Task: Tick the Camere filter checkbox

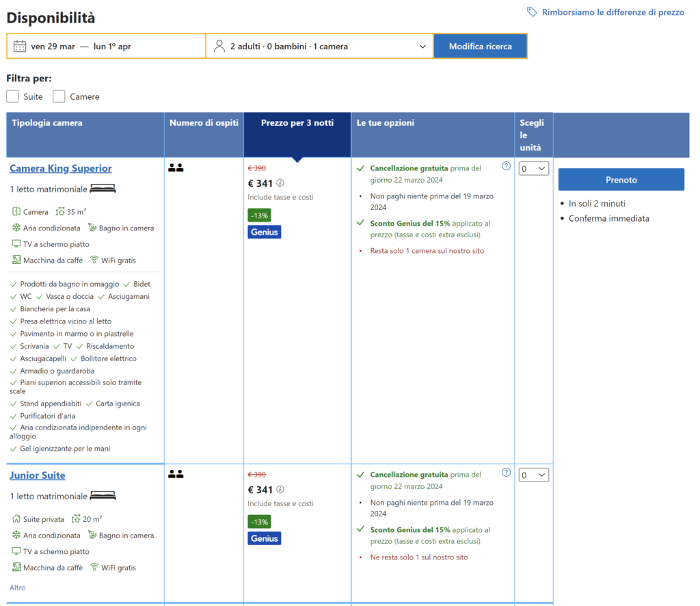Action: click(x=59, y=96)
